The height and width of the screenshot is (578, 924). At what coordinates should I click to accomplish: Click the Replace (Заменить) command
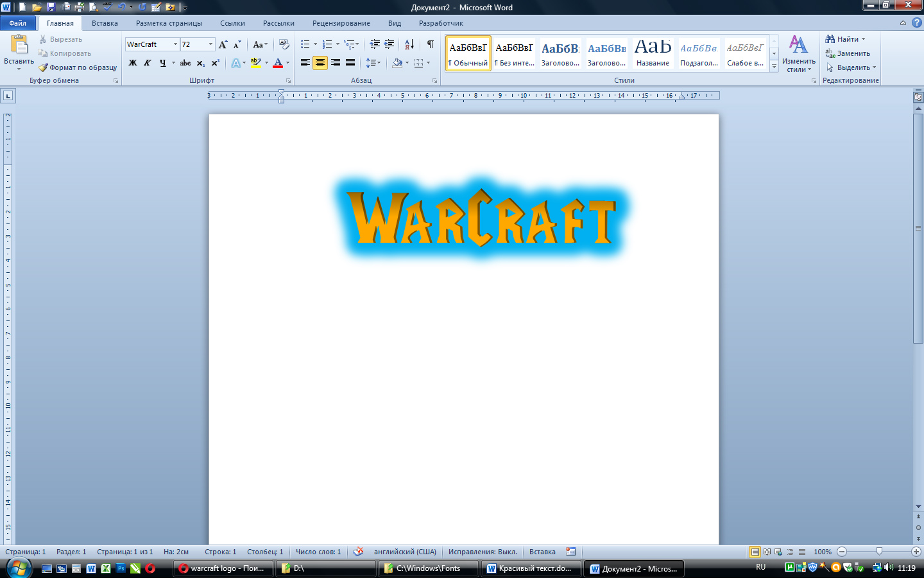pos(848,53)
